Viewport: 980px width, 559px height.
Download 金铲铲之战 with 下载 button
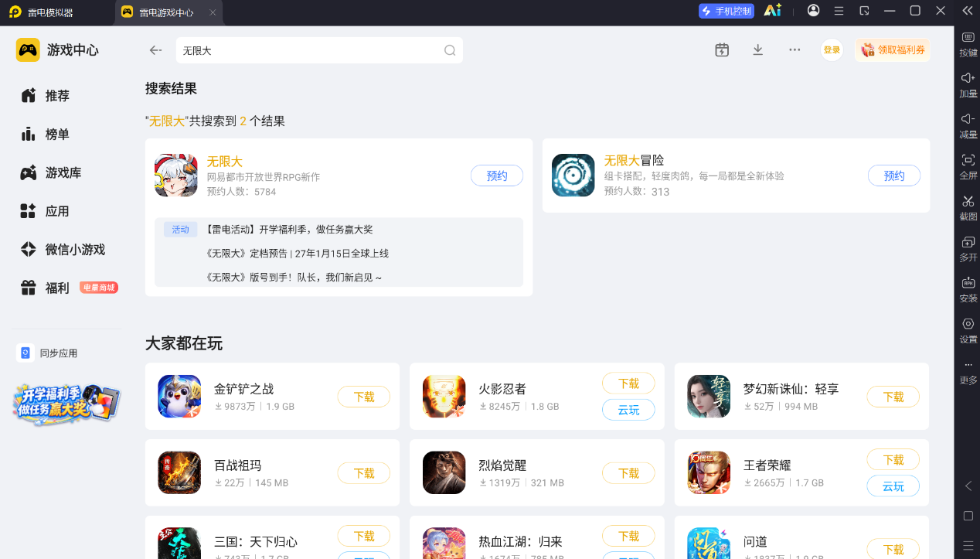point(364,397)
